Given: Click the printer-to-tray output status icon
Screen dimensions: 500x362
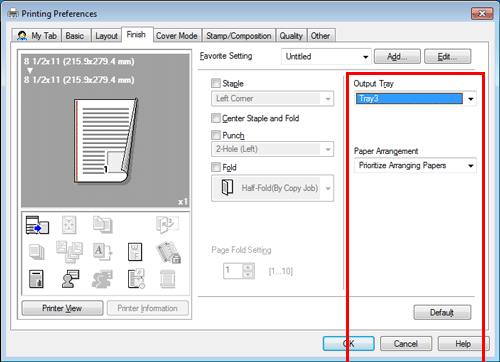Looking at the screenshot, I should (37, 225).
